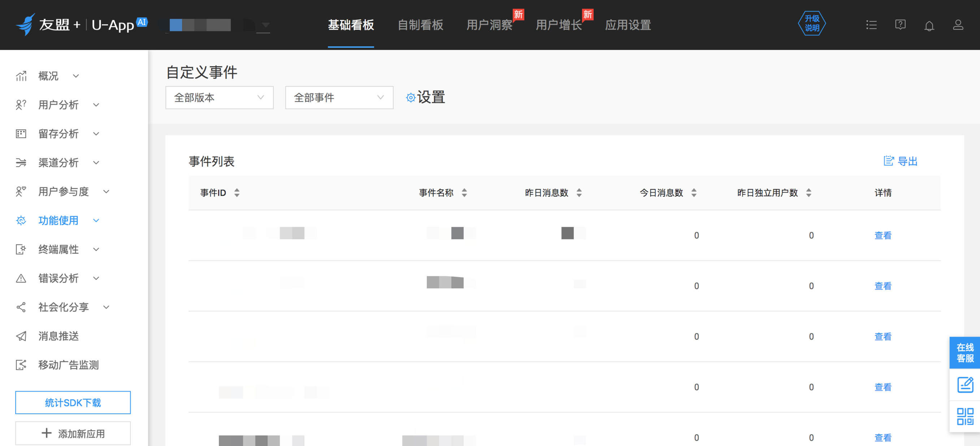980x446 pixels.
Task: Select 功能使用 menu label
Action: [x=58, y=220]
